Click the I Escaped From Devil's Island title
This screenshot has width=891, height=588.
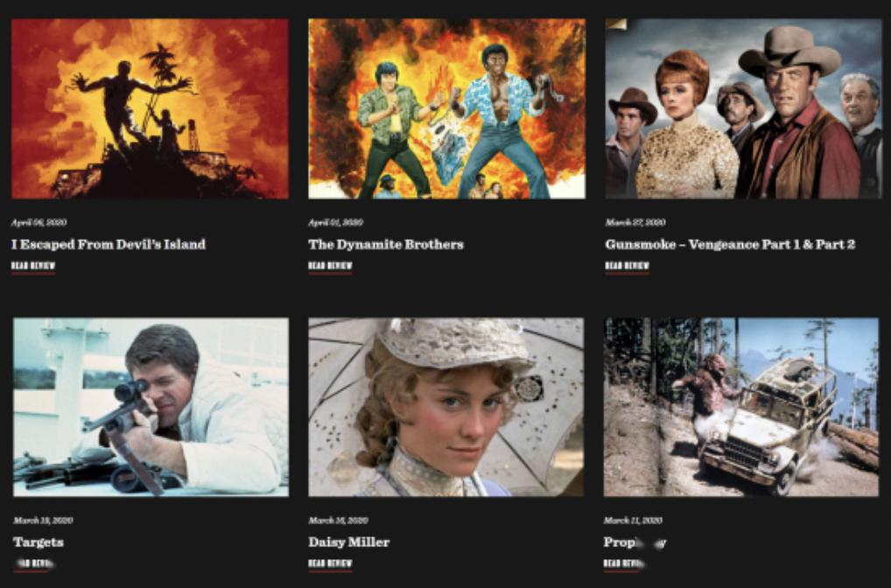pos(109,244)
